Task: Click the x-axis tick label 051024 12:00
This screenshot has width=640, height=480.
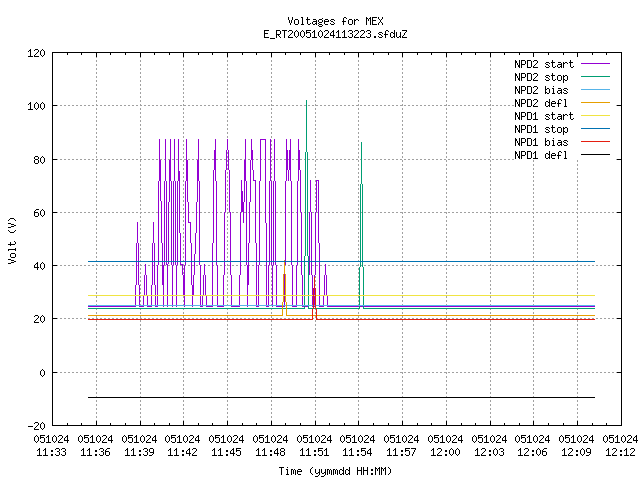Action: [x=445, y=445]
